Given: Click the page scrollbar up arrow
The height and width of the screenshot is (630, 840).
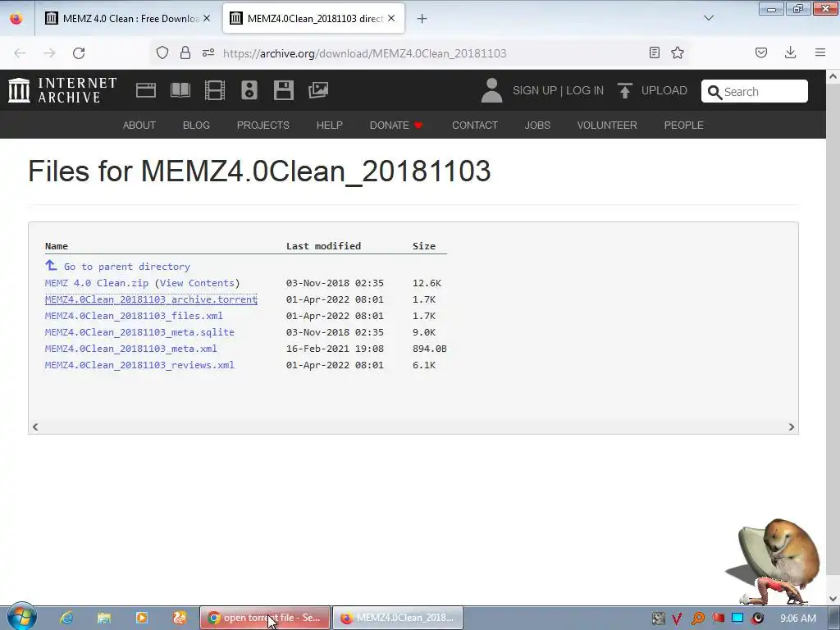Looking at the screenshot, I should (833, 76).
